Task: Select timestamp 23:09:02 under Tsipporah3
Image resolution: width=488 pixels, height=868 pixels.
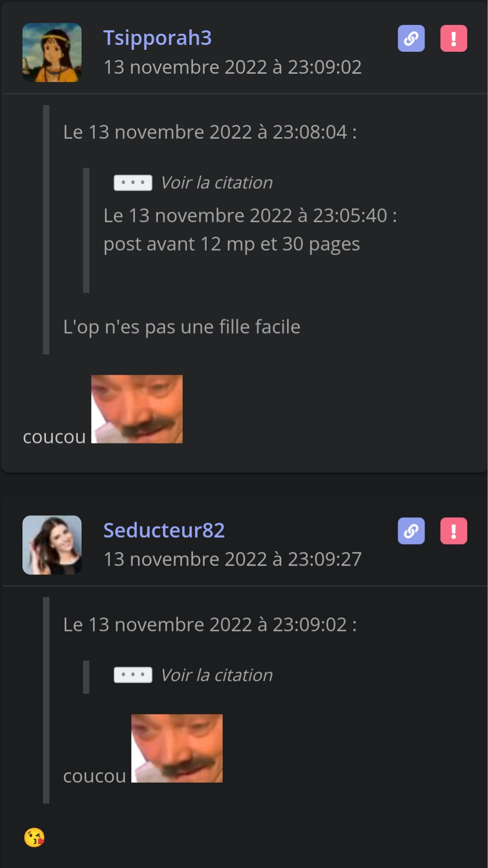Action: pyautogui.click(x=233, y=67)
